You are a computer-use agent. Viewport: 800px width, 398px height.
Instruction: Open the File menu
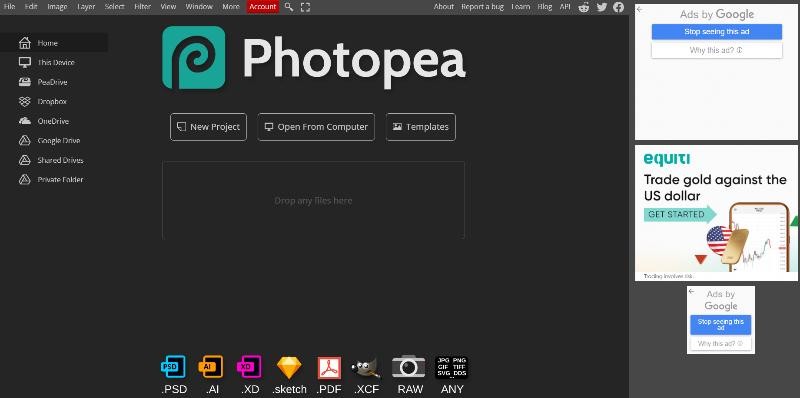pyautogui.click(x=10, y=7)
